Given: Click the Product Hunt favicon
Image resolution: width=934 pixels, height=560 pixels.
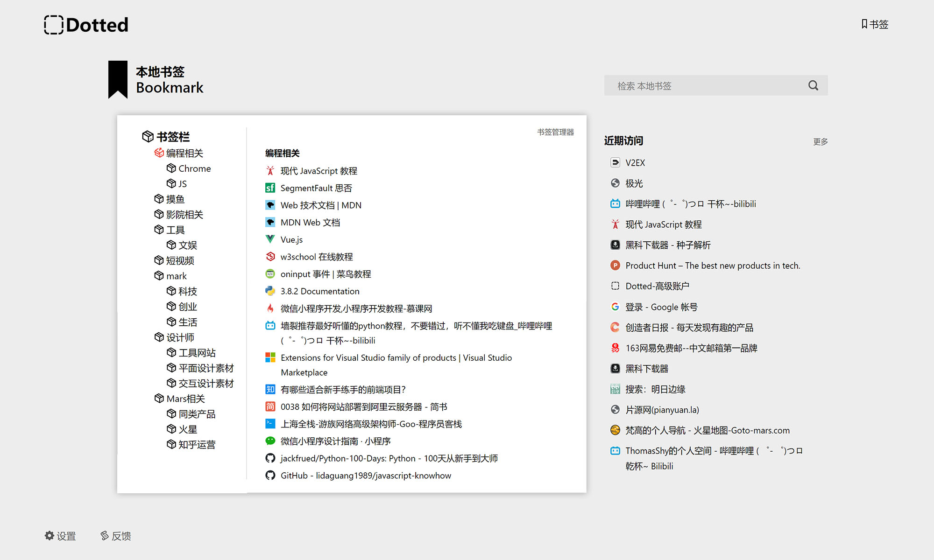Looking at the screenshot, I should (615, 265).
